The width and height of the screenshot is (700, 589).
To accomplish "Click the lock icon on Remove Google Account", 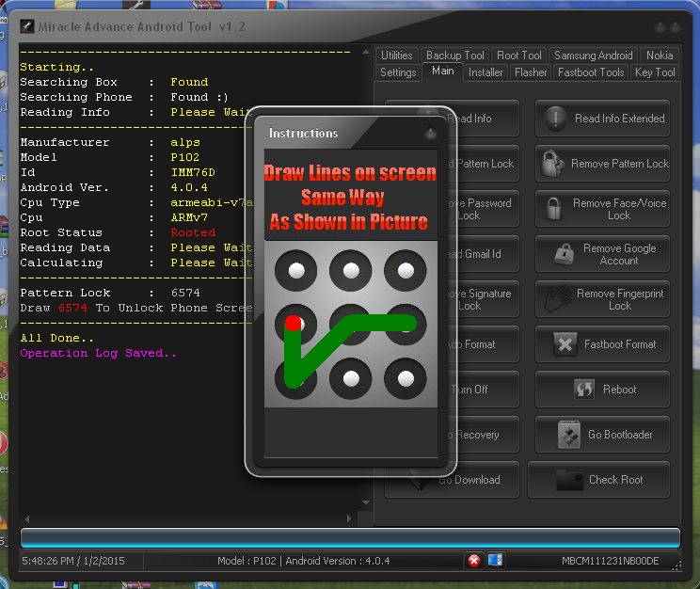I will 565,254.
